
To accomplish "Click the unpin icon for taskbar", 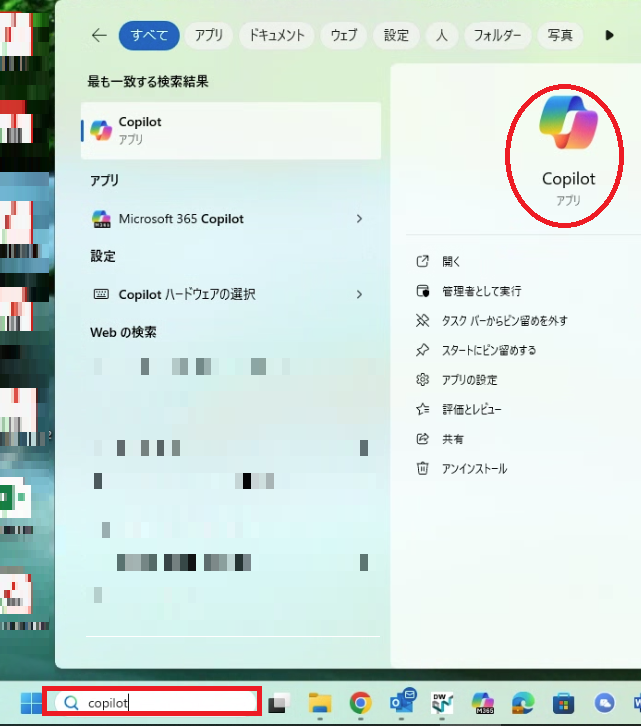I will click(x=422, y=320).
